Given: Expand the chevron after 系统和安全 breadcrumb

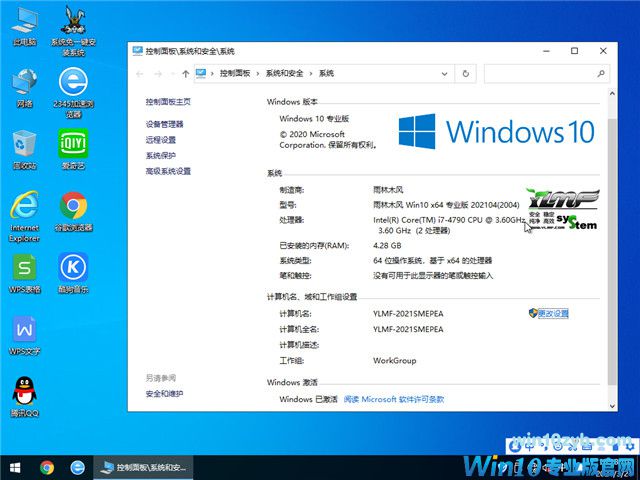Looking at the screenshot, I should coord(311,74).
